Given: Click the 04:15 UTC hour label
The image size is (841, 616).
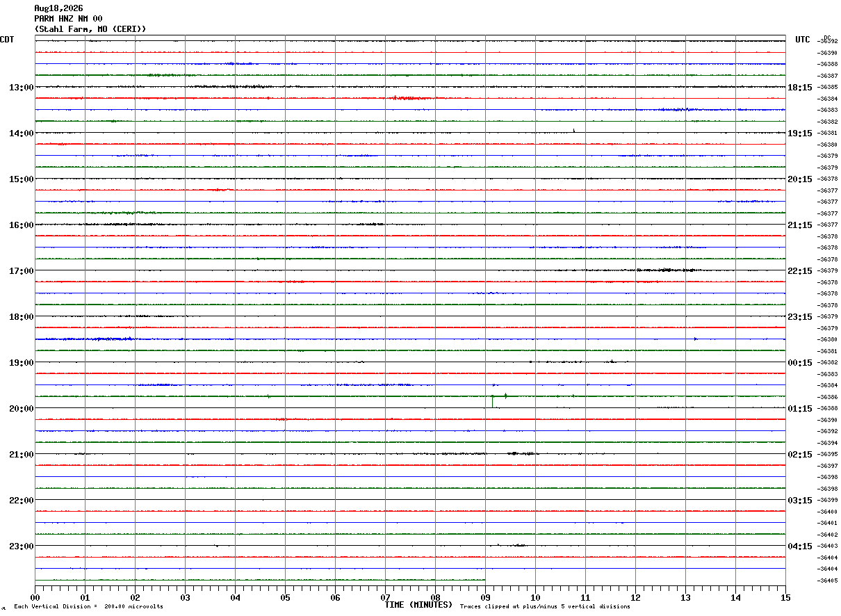Looking at the screenshot, I should point(800,546).
